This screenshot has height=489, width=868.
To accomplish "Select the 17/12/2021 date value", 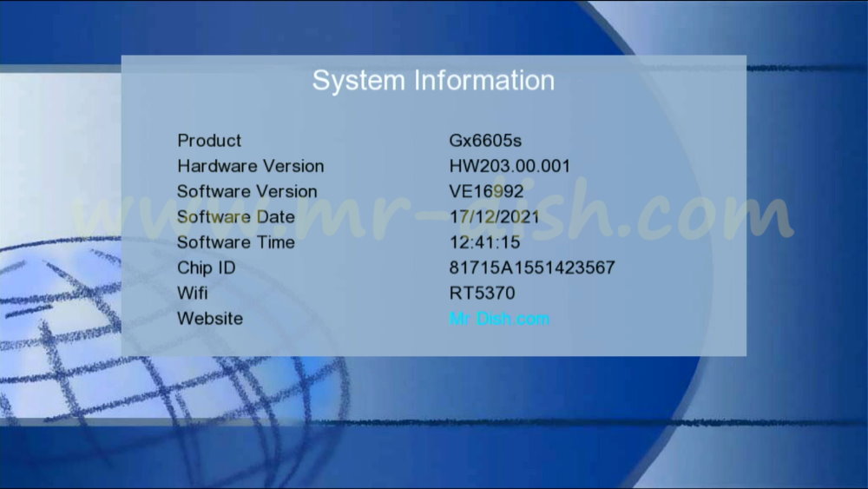I will [495, 217].
